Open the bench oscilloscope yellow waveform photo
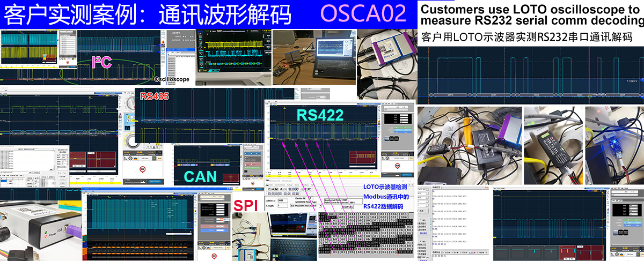The image size is (644, 261). coord(234,56)
